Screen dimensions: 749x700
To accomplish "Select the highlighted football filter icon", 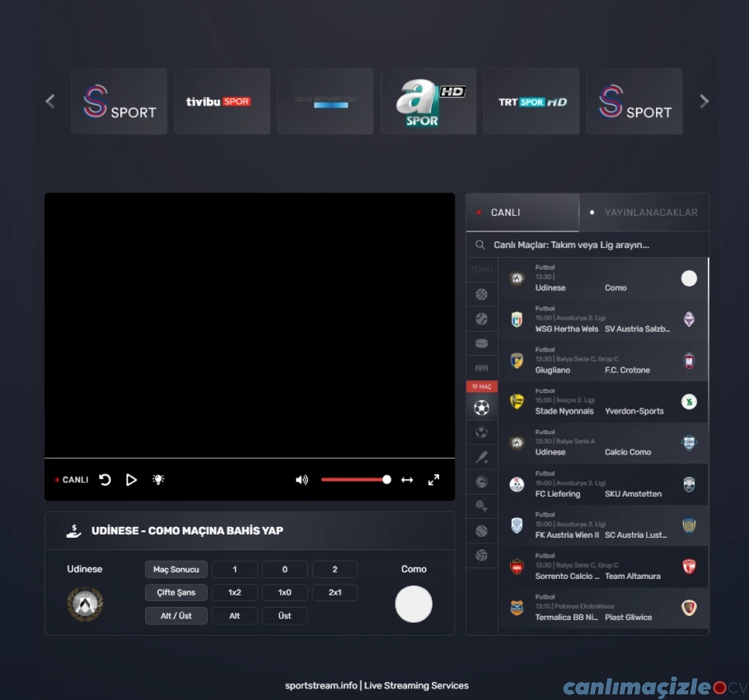I will pyautogui.click(x=481, y=407).
